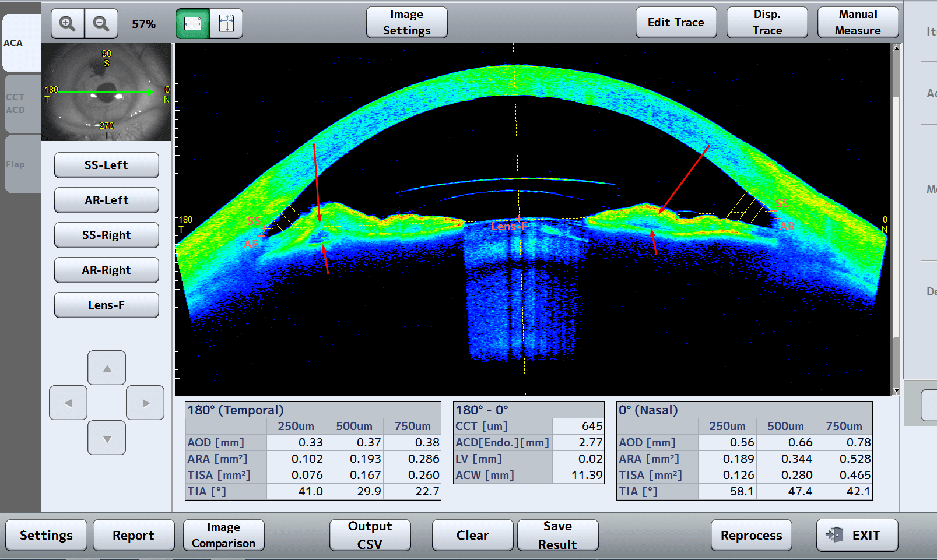Toggle the Disp. Trace button
The image size is (937, 560).
point(767,23)
